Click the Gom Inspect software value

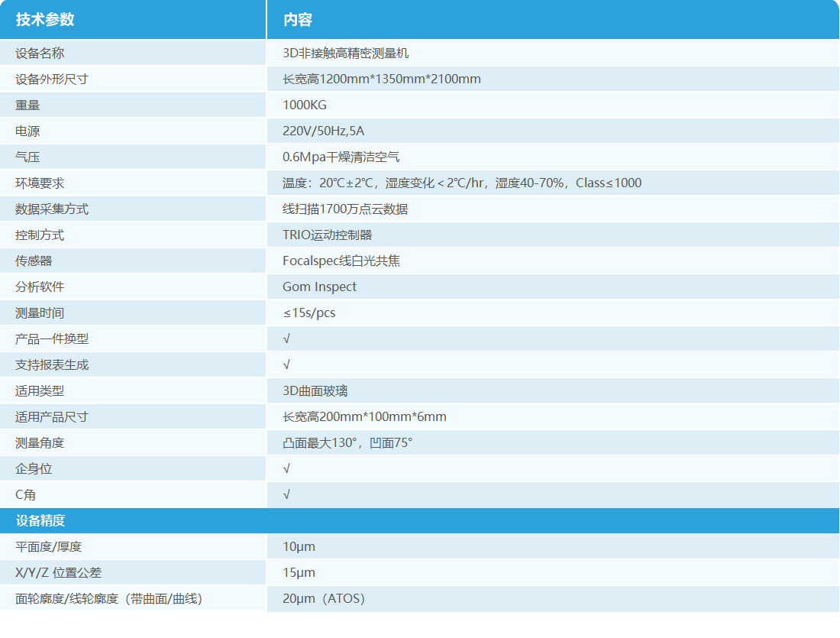pyautogui.click(x=319, y=287)
